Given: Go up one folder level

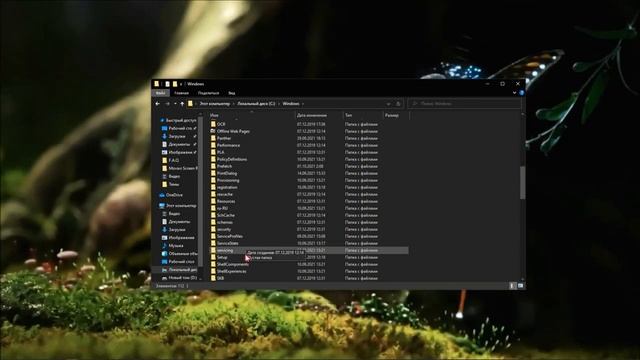Looking at the screenshot, I should pyautogui.click(x=182, y=104).
